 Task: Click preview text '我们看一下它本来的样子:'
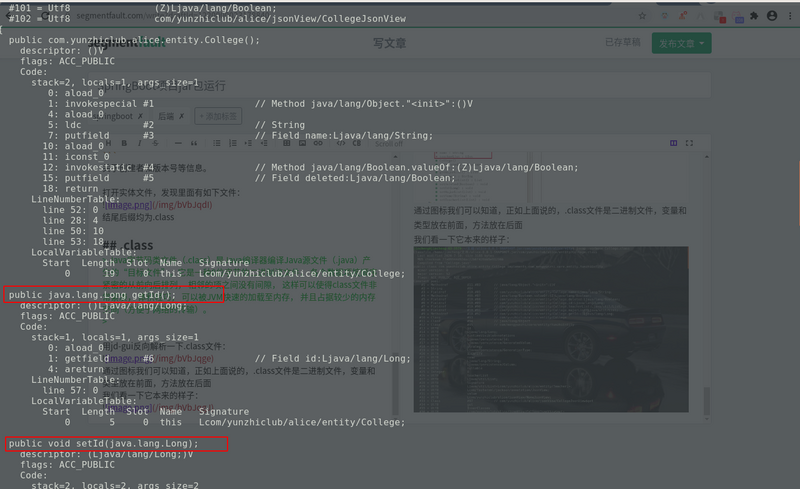461,239
